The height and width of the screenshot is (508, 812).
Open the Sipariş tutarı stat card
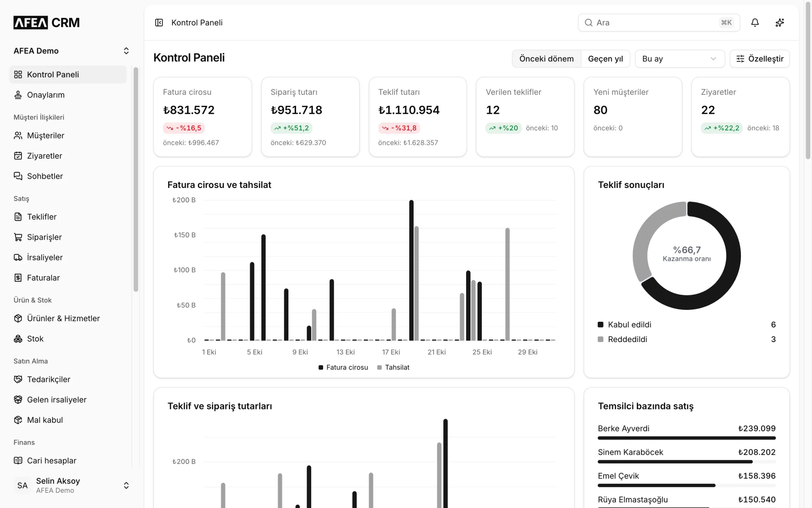pyautogui.click(x=310, y=117)
